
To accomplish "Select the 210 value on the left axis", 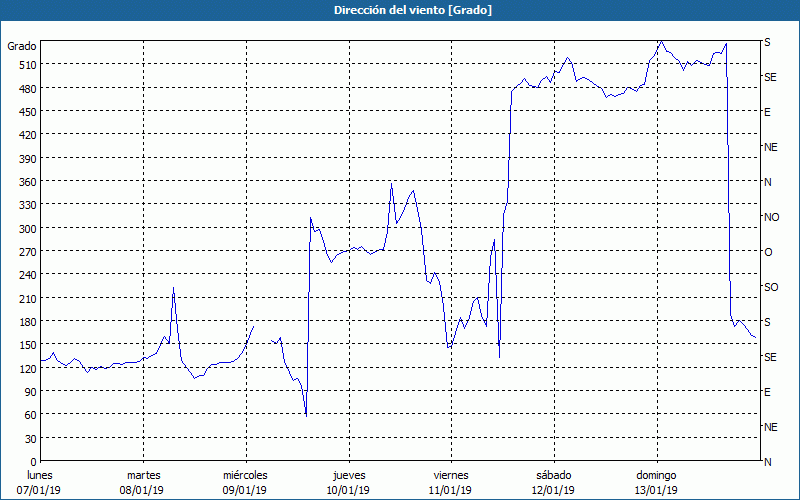I will pyautogui.click(x=29, y=298).
